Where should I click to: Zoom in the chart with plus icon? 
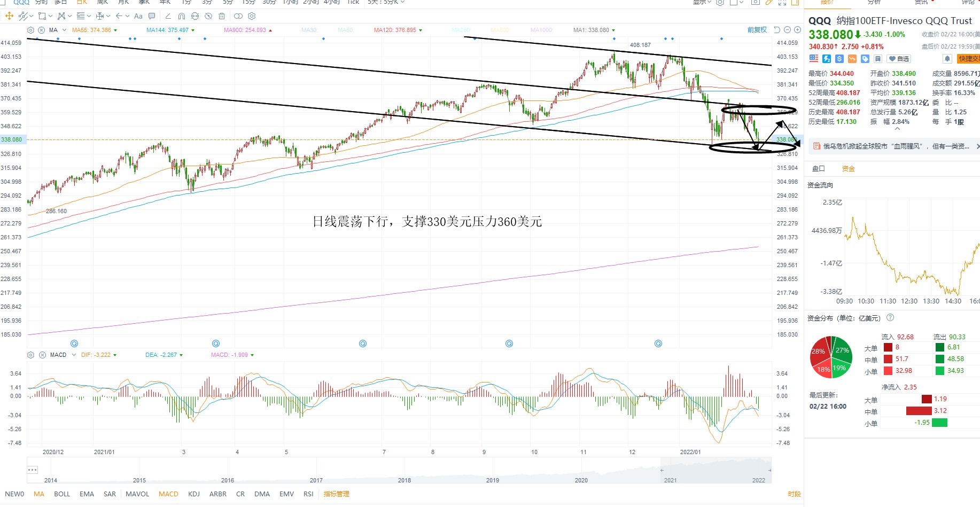pyautogui.click(x=797, y=30)
